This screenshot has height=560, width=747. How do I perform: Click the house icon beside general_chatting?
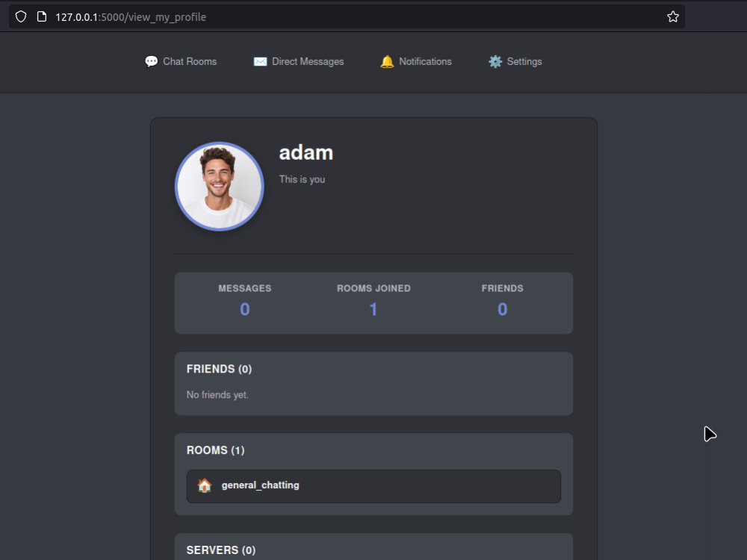pos(205,485)
